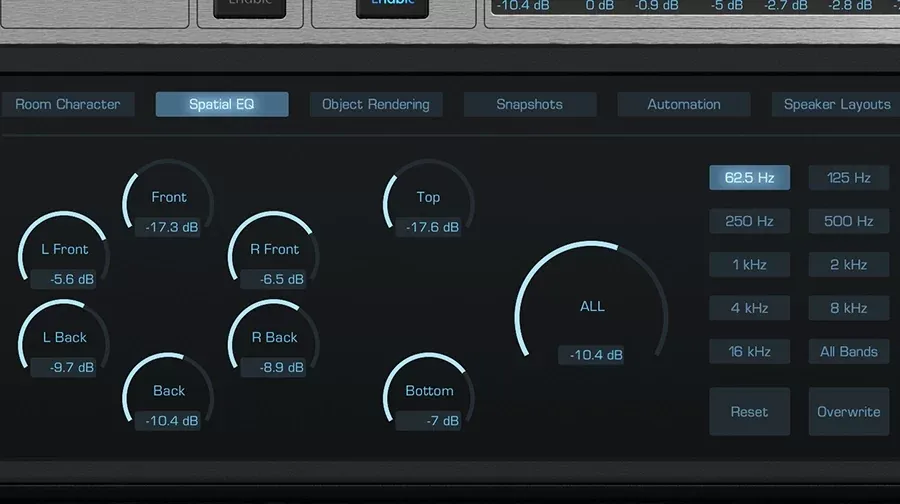Click the R Back gain knob

(274, 337)
